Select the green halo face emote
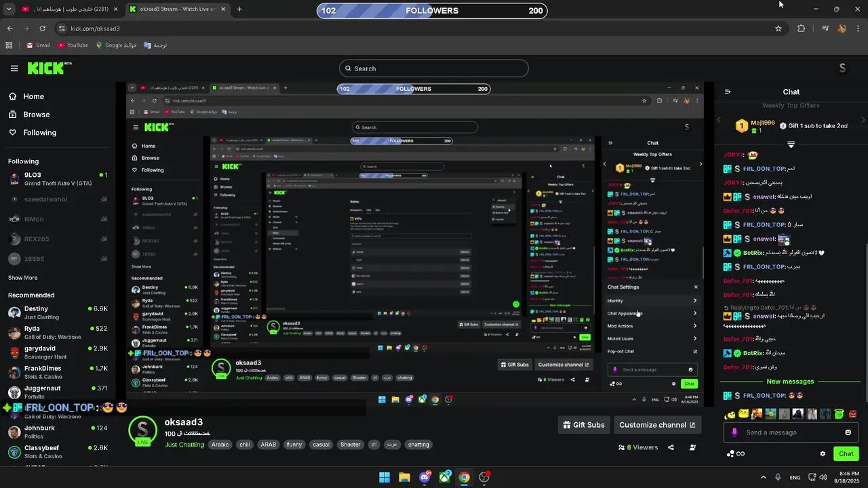 (x=839, y=414)
